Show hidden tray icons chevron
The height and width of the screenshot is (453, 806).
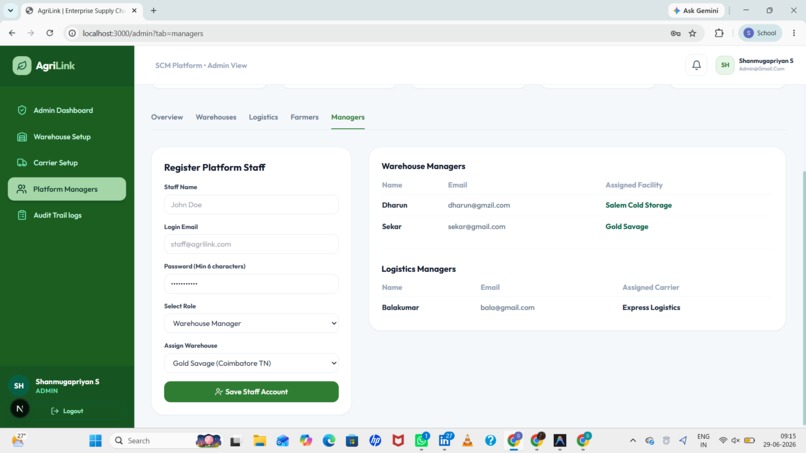(633, 441)
